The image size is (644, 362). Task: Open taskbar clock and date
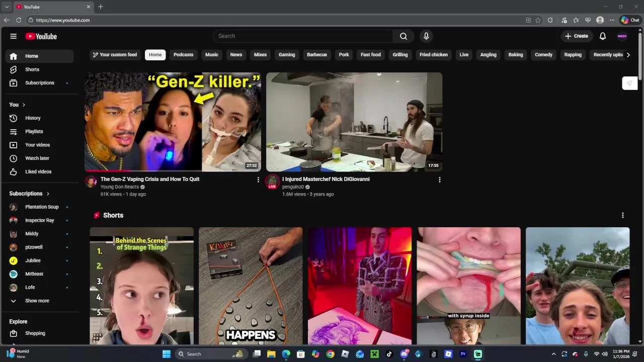(x=621, y=354)
